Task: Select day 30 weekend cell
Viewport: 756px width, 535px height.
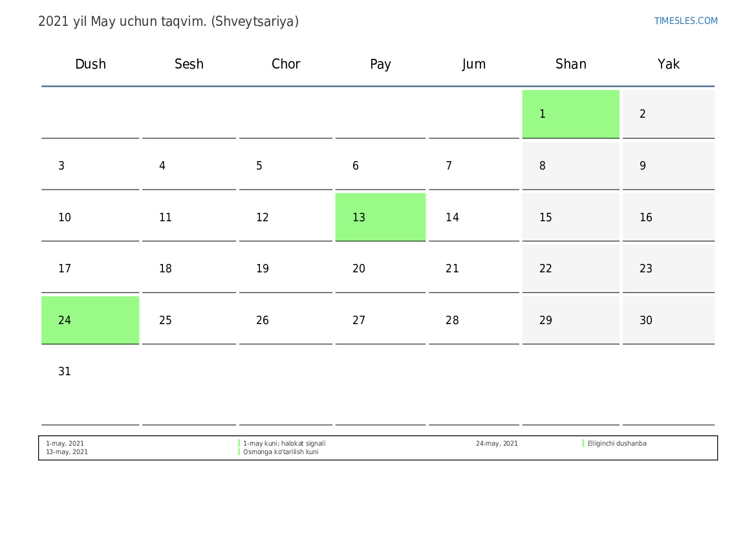Action: point(646,320)
